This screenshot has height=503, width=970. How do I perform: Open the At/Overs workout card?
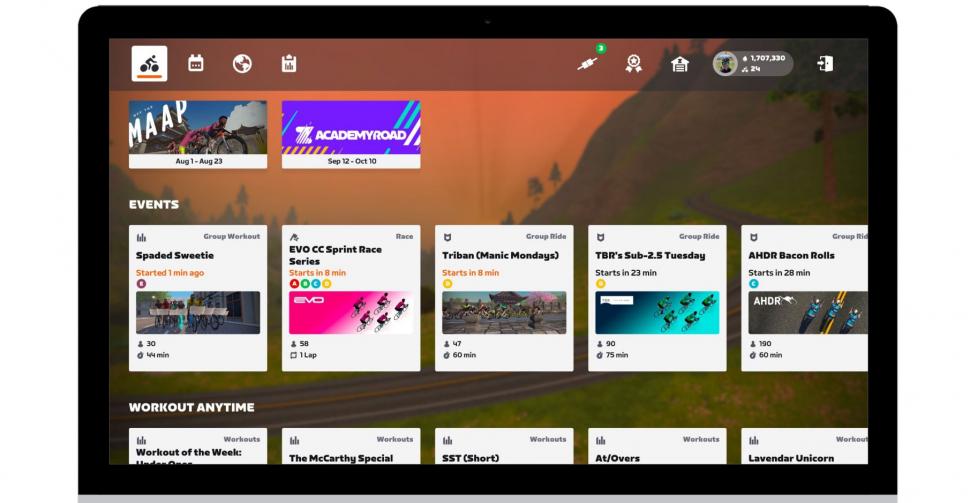tap(657, 446)
